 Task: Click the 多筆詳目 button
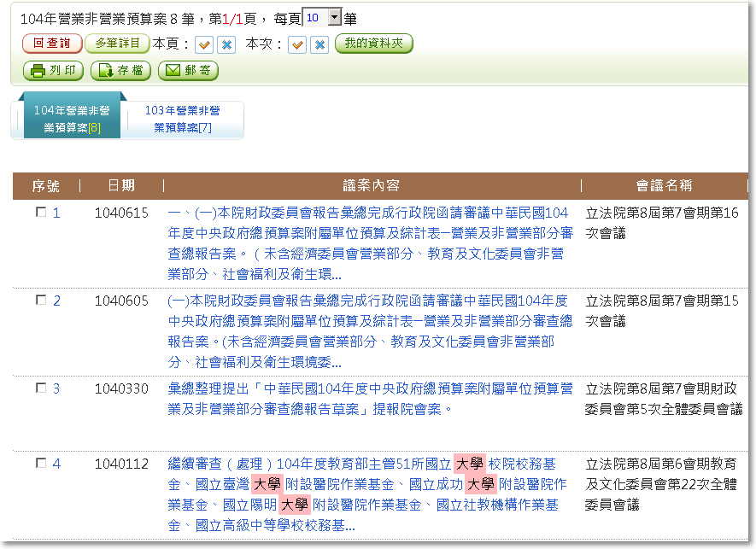coord(117,44)
